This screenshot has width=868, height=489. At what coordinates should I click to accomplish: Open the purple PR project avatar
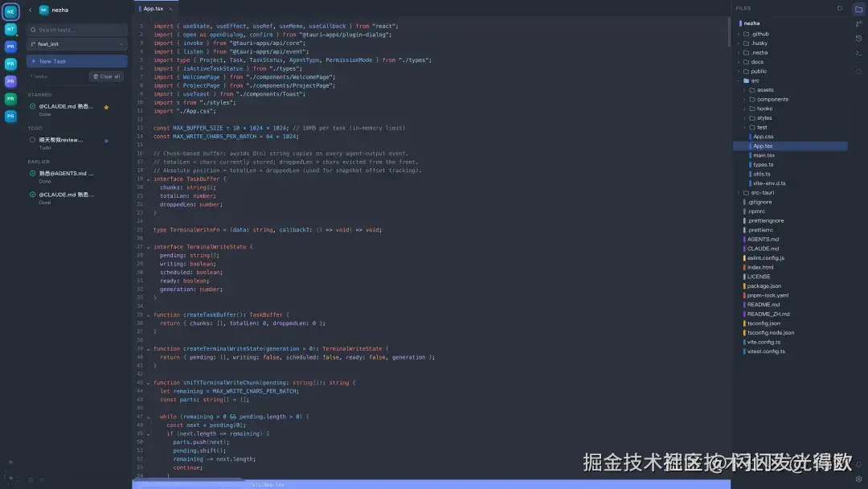(10, 81)
